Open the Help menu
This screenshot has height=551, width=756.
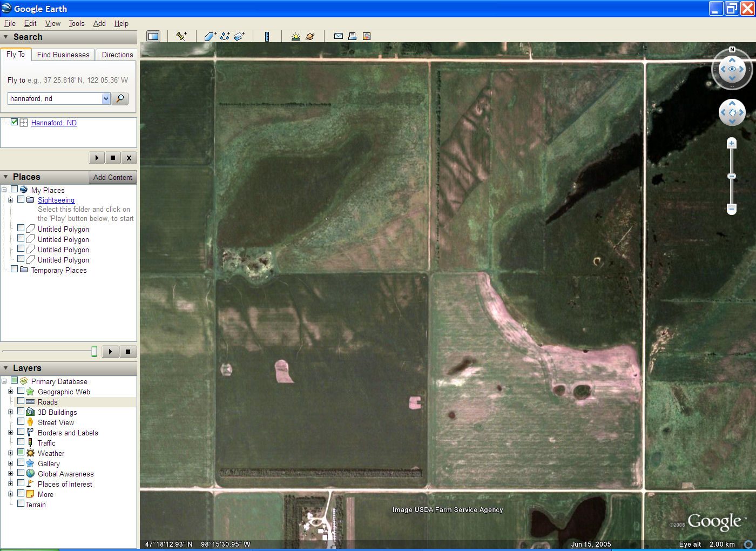[x=122, y=23]
